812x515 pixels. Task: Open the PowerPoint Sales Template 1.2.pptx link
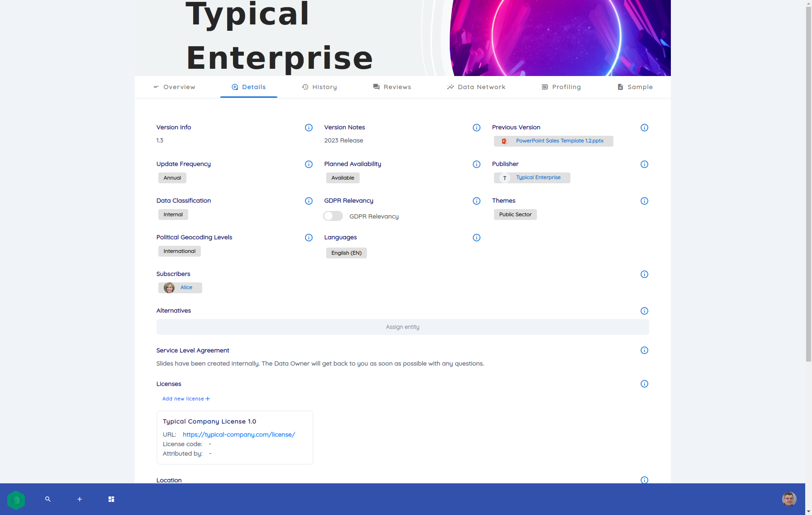(x=560, y=141)
